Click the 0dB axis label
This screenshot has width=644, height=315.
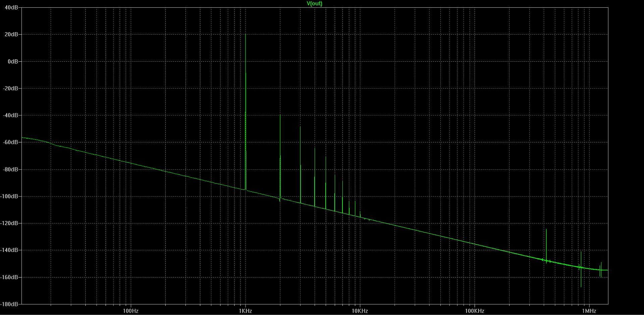point(13,61)
